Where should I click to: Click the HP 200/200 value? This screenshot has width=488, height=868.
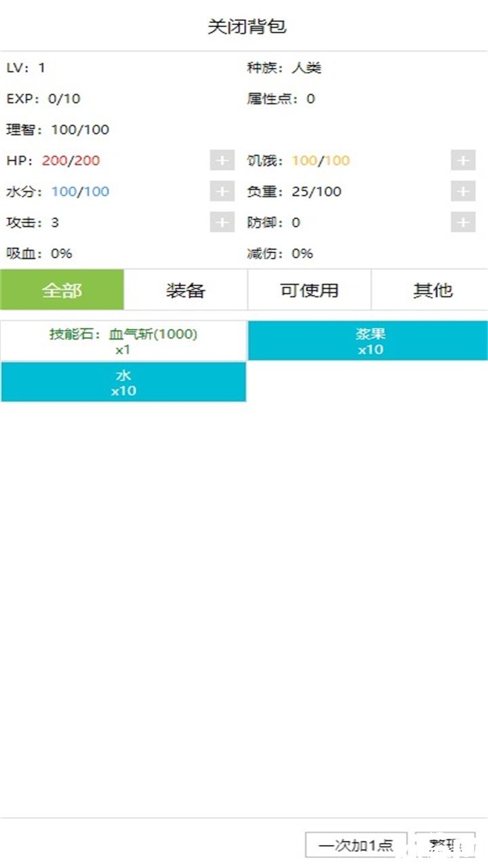click(70, 161)
